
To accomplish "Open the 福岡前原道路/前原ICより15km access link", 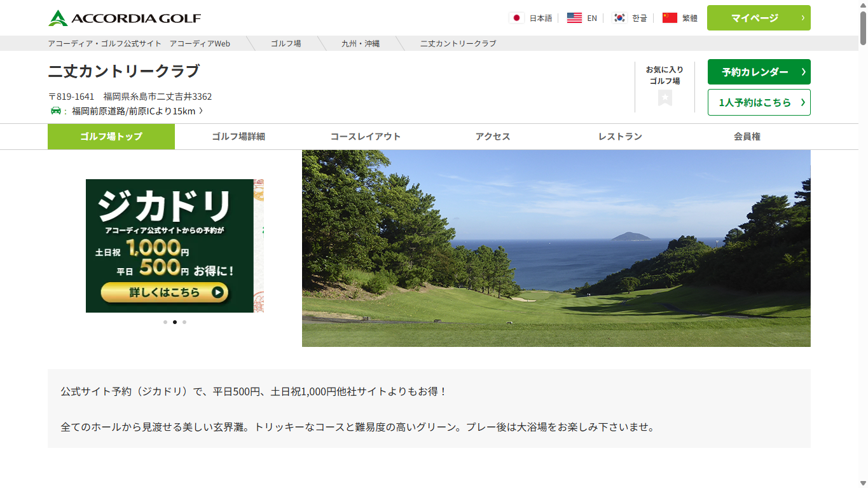I will pyautogui.click(x=137, y=111).
